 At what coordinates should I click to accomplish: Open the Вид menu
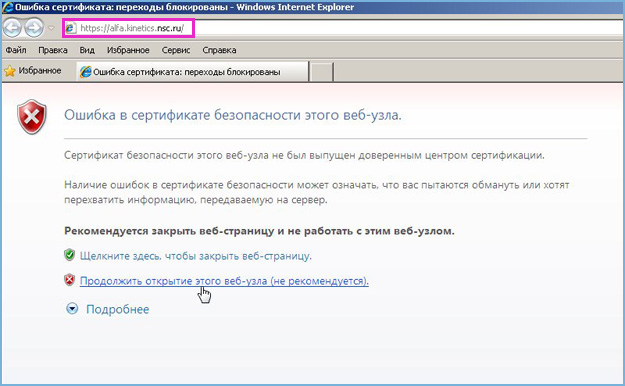click(x=87, y=50)
